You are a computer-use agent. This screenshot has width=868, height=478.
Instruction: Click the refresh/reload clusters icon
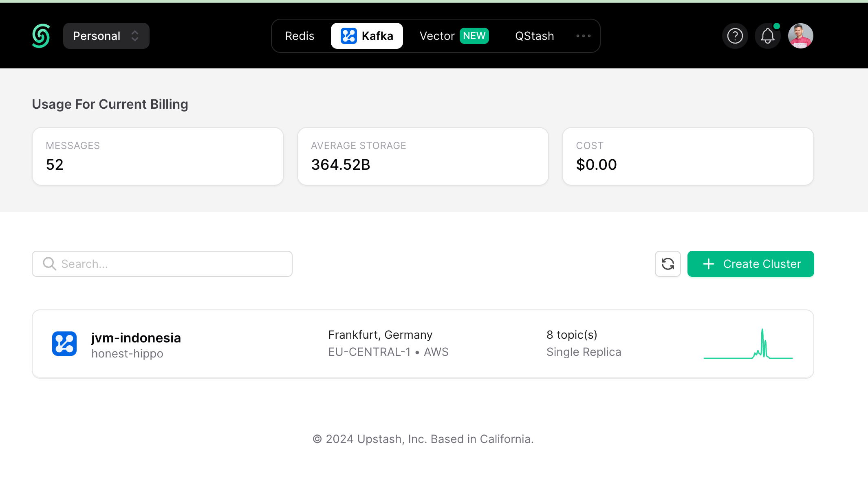(667, 264)
